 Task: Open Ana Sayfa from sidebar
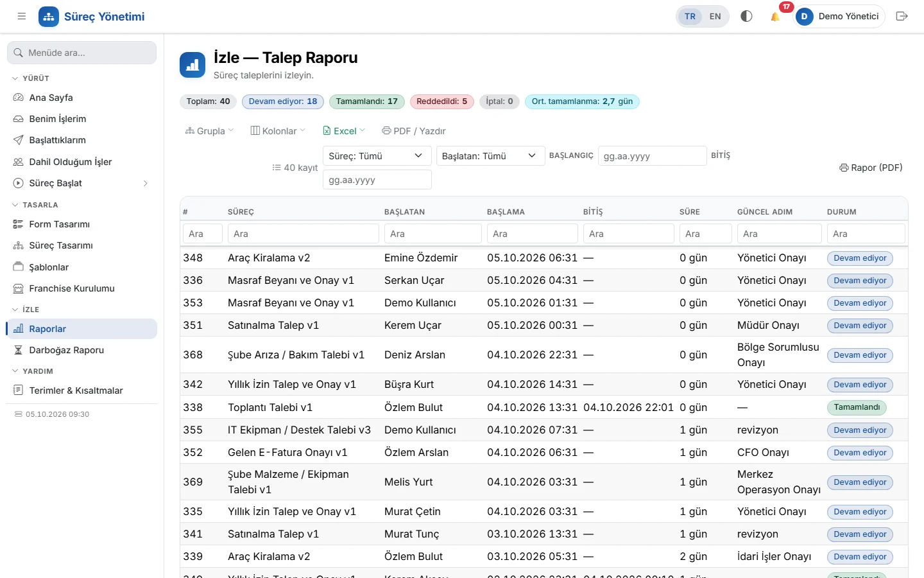(x=81, y=98)
